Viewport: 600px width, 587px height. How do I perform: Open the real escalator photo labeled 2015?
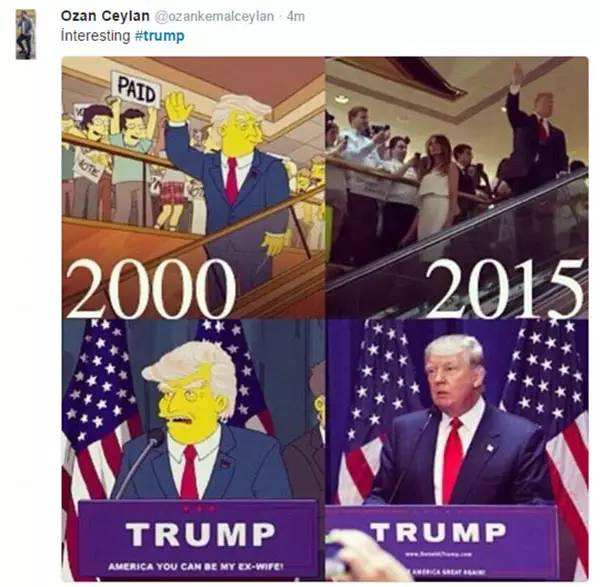(457, 188)
